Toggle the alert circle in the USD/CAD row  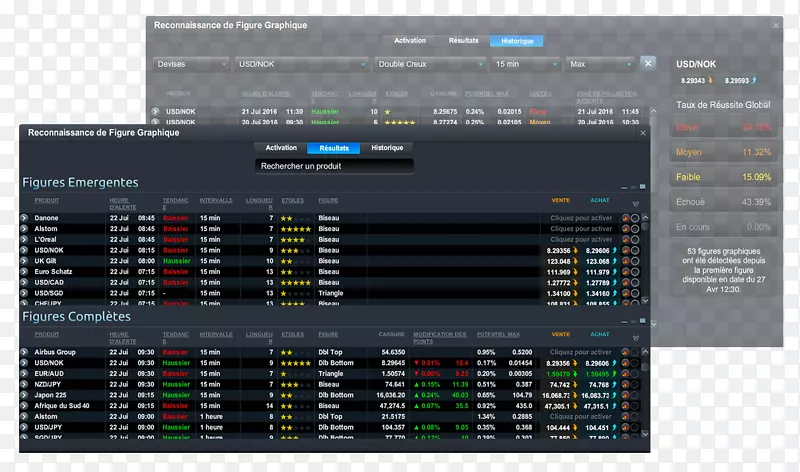[635, 282]
